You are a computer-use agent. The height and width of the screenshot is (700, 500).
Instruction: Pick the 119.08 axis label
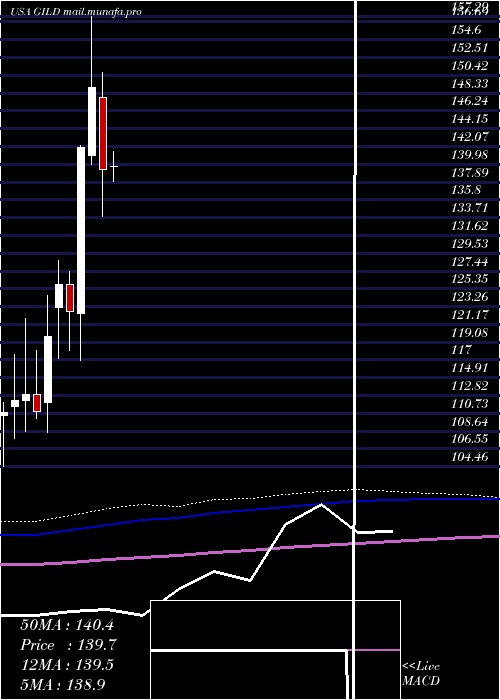469,333
